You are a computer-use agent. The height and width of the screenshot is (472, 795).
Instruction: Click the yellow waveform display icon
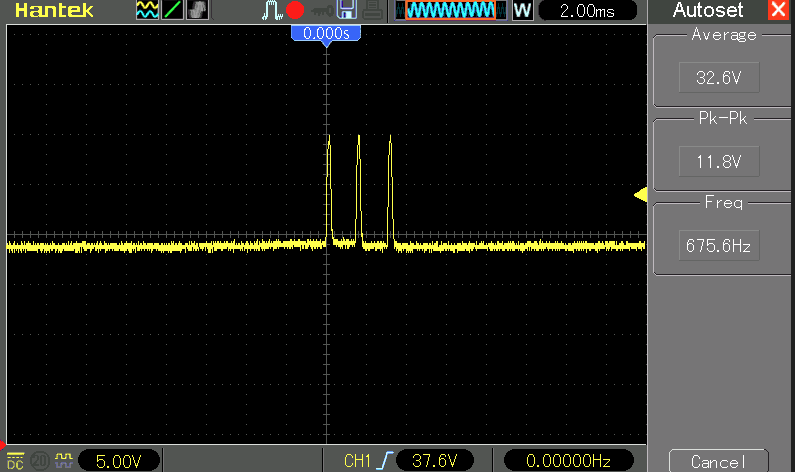pyautogui.click(x=147, y=11)
